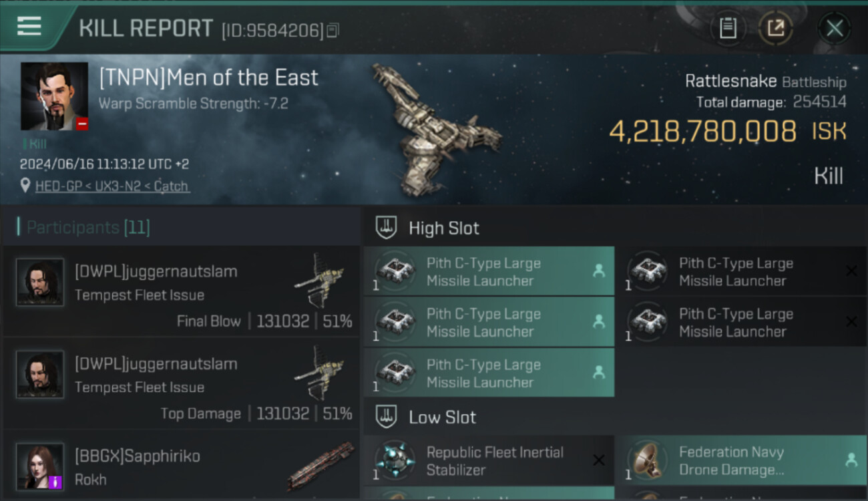868x501 pixels.
Task: Select the Federation Navy Drone Damage module
Action: click(x=740, y=460)
